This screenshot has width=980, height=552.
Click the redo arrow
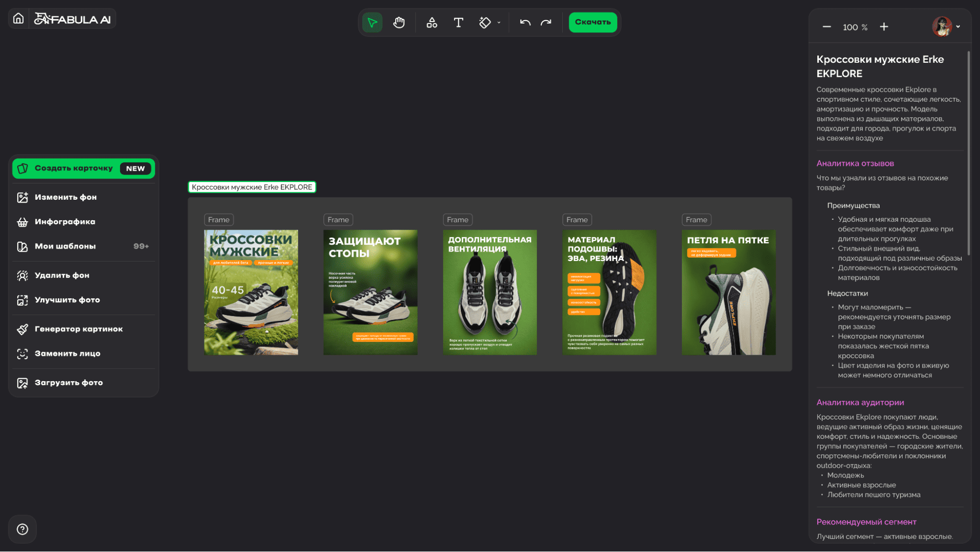point(546,23)
